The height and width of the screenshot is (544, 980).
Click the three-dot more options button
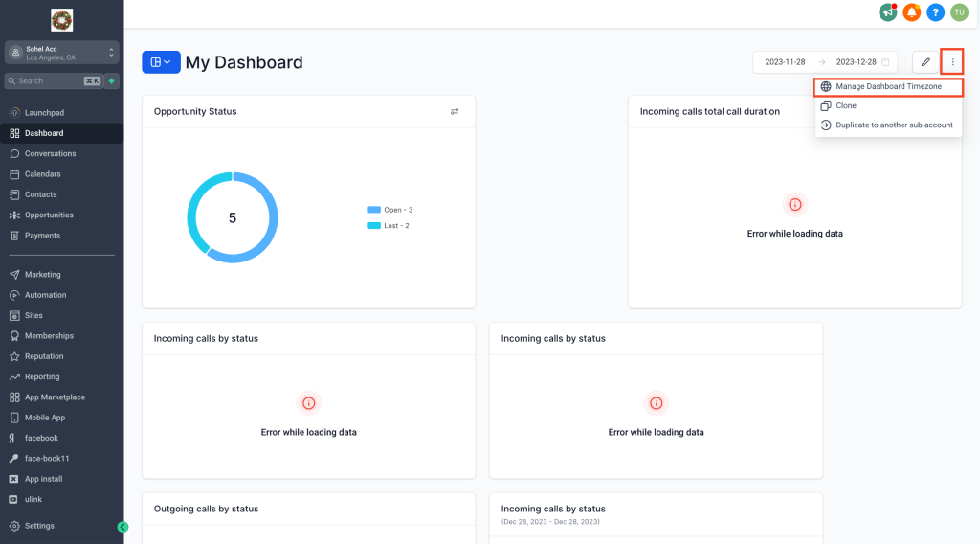(x=952, y=62)
